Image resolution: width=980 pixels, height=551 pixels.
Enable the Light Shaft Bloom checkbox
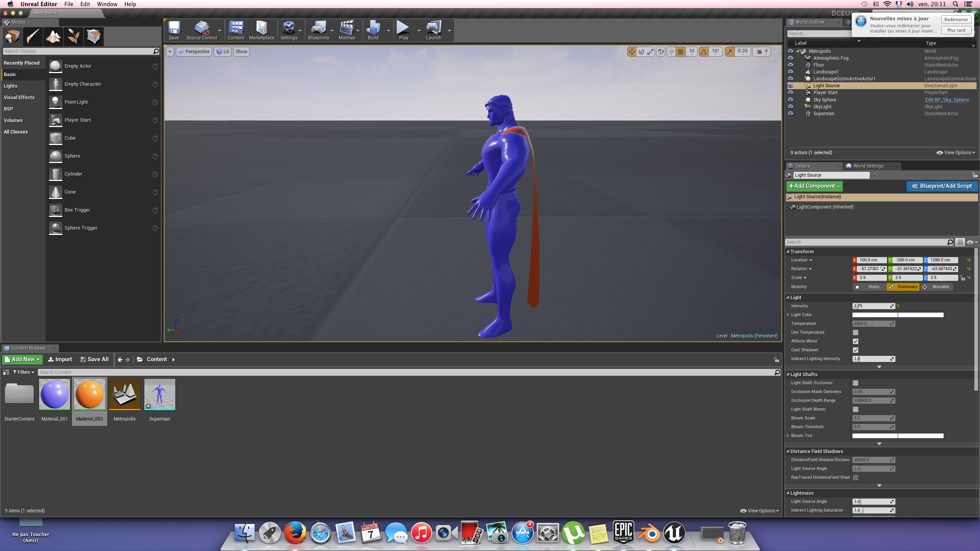click(856, 409)
